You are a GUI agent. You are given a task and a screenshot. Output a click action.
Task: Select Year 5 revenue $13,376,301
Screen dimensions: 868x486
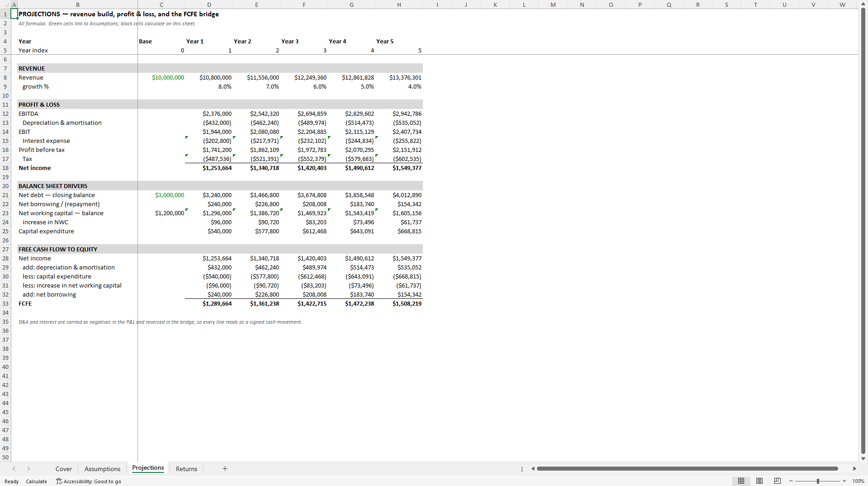click(399, 77)
